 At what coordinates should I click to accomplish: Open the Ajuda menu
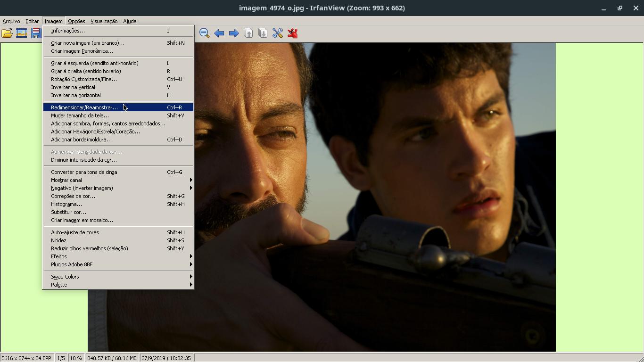130,21
